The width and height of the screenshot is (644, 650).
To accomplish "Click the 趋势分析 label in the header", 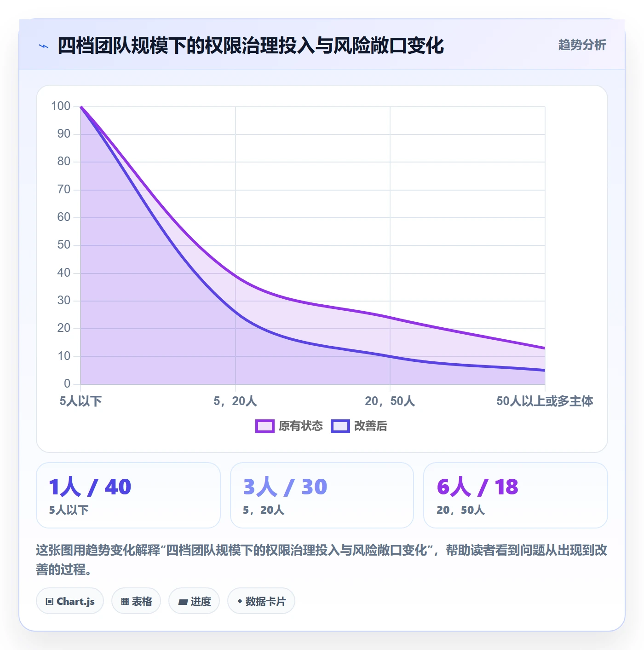I will 582,45.
